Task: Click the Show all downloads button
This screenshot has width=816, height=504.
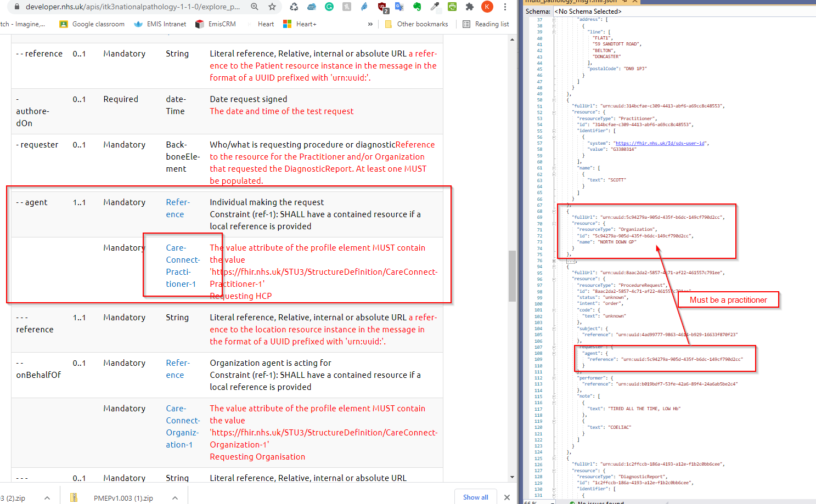Action: pyautogui.click(x=475, y=497)
